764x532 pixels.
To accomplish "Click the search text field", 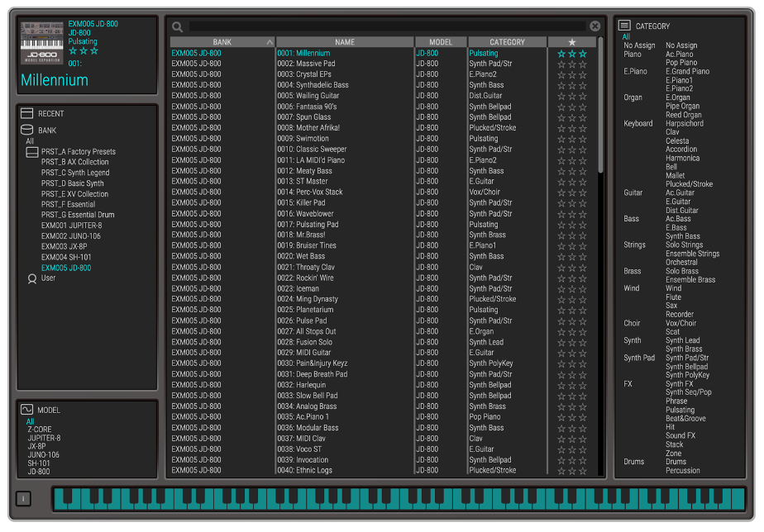I will pos(387,26).
